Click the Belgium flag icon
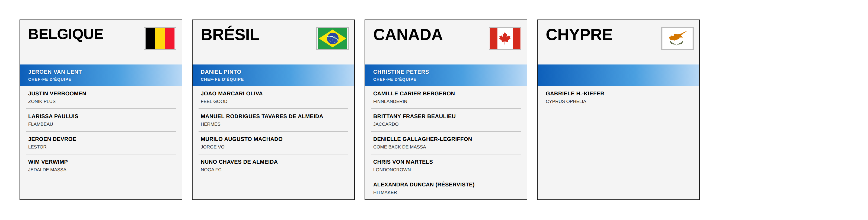Viewport: 868px width, 220px height. (x=160, y=38)
